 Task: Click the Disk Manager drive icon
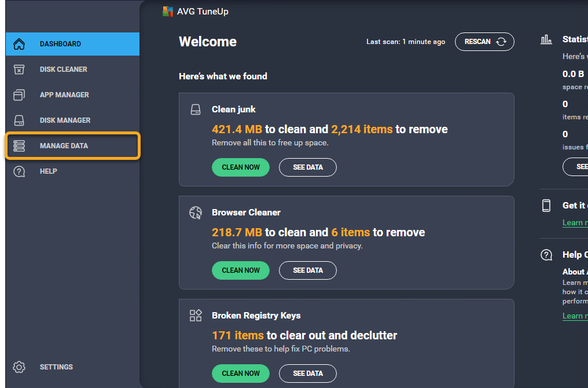point(19,120)
